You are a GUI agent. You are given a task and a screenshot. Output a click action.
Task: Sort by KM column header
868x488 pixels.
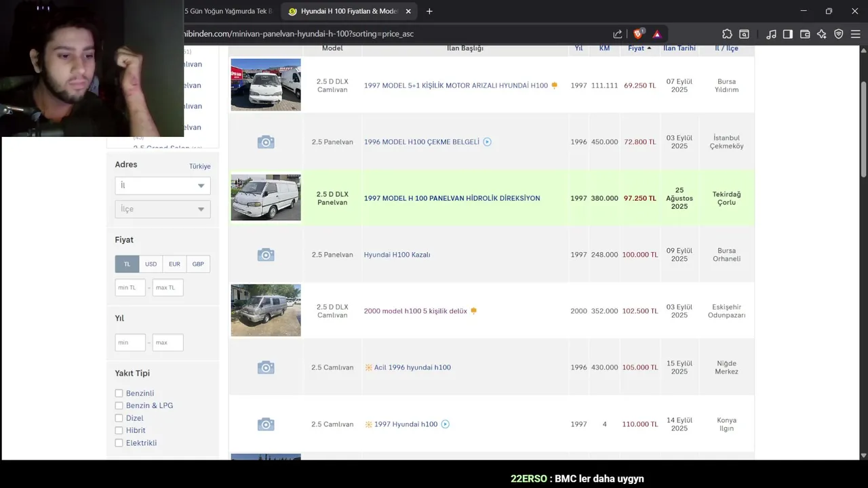click(604, 49)
